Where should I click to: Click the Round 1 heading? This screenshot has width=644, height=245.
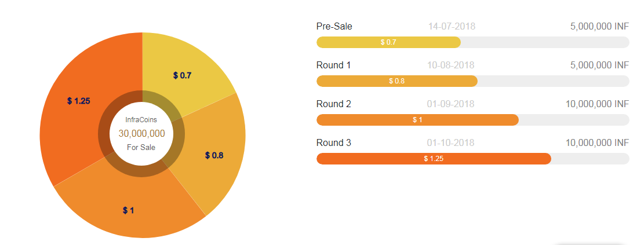334,65
